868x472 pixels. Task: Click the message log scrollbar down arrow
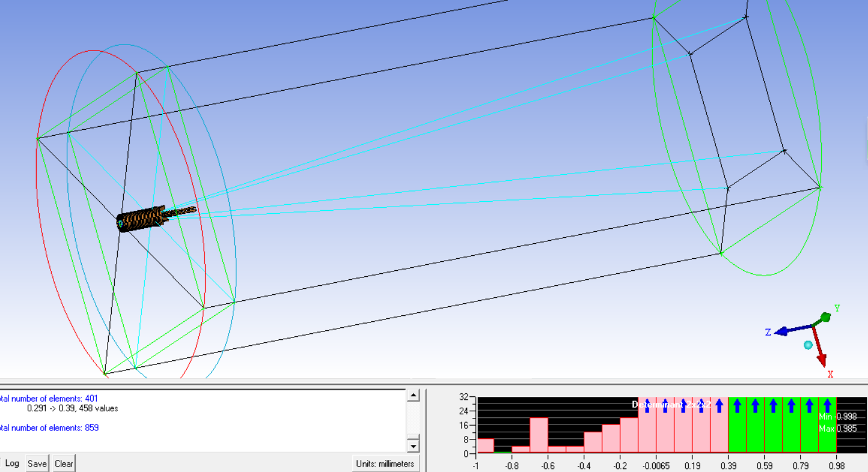413,446
